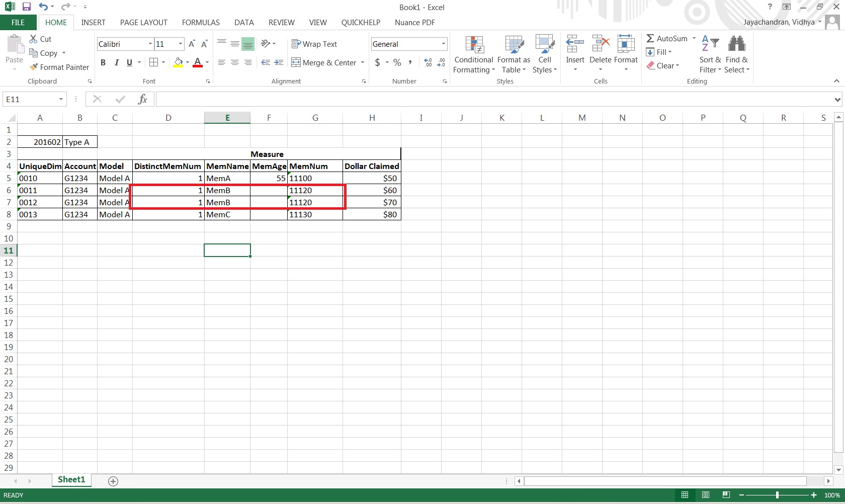Toggle Italic formatting
The image size is (845, 504).
tap(116, 62)
